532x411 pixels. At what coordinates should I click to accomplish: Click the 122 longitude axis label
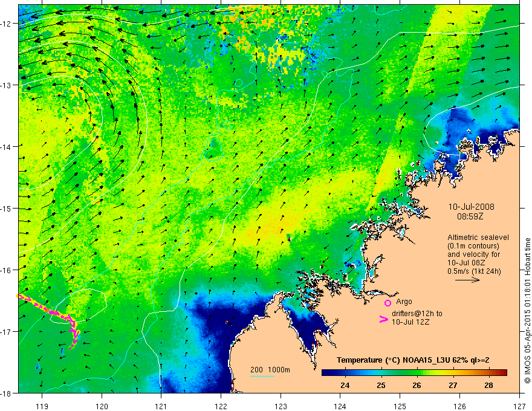pyautogui.click(x=221, y=406)
